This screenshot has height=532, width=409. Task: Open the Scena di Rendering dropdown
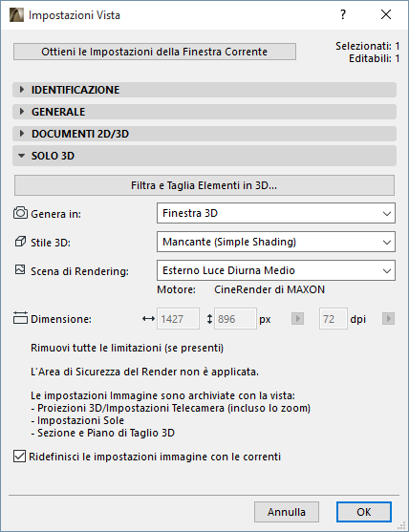tap(276, 270)
